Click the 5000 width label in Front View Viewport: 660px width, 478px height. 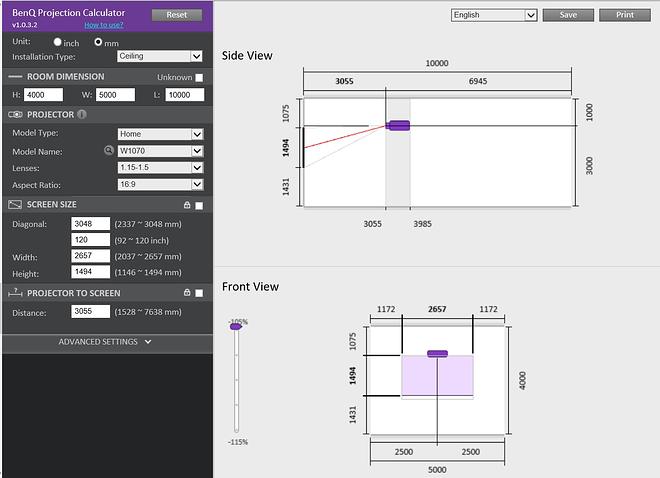coord(437,470)
